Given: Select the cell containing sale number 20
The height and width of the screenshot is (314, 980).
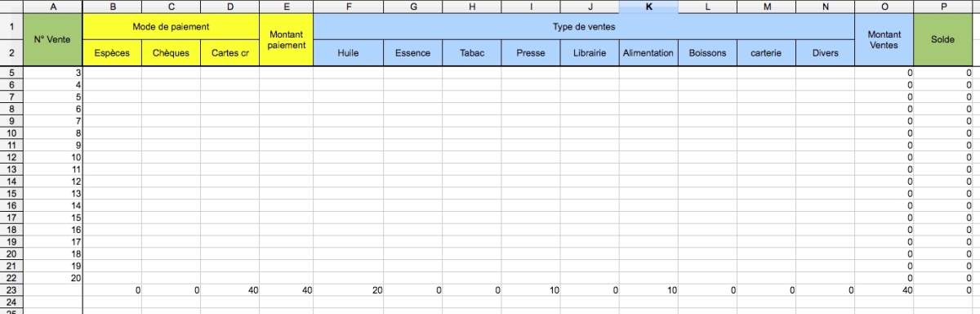Looking at the screenshot, I should point(53,278).
